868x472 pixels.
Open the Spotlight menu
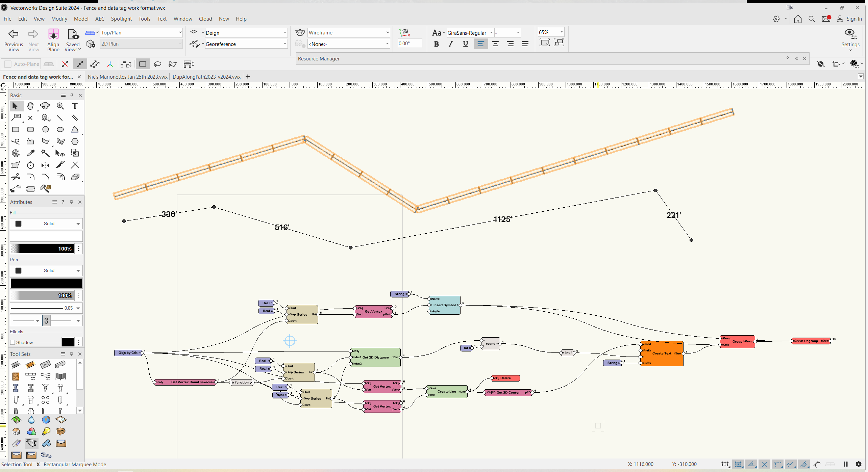click(x=121, y=19)
